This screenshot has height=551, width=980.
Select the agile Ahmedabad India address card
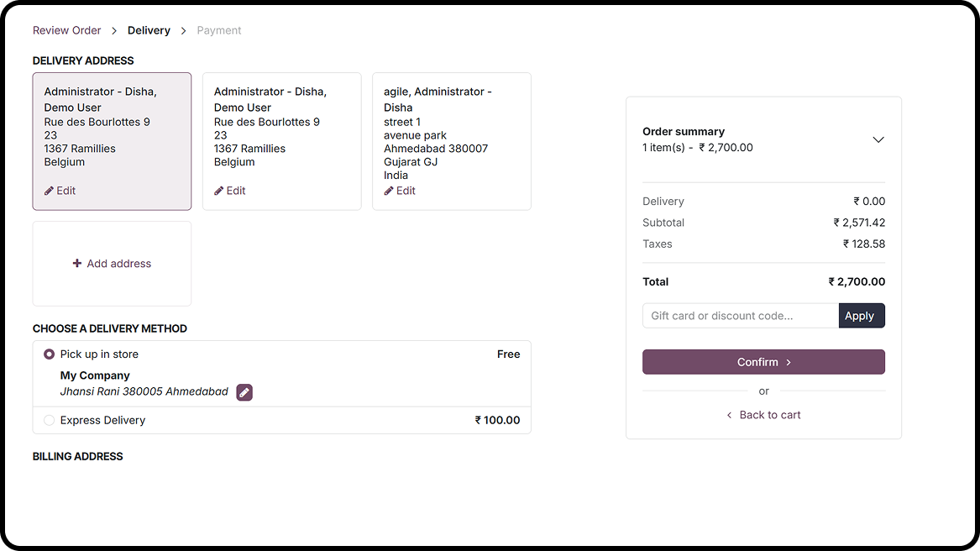[451, 141]
